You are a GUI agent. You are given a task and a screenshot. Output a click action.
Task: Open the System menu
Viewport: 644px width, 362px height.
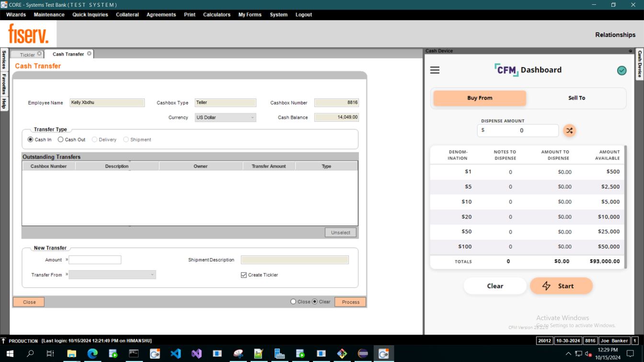tap(278, 15)
